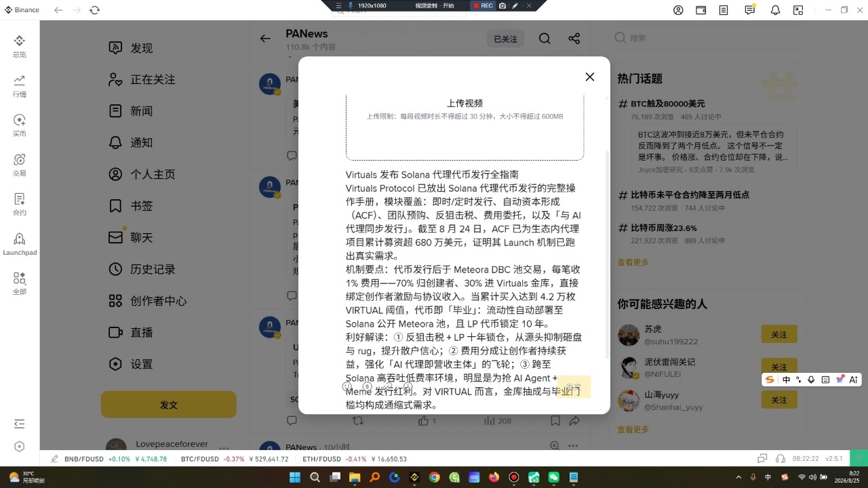Click the yellow 发文 button in sidebar
Viewport: 868px width, 488px height.
point(169,405)
